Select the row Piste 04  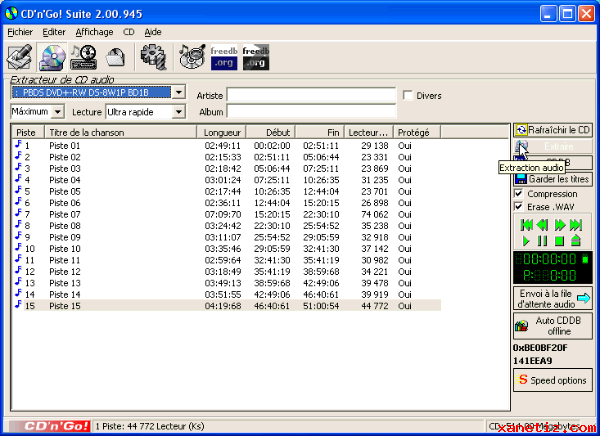(x=227, y=180)
